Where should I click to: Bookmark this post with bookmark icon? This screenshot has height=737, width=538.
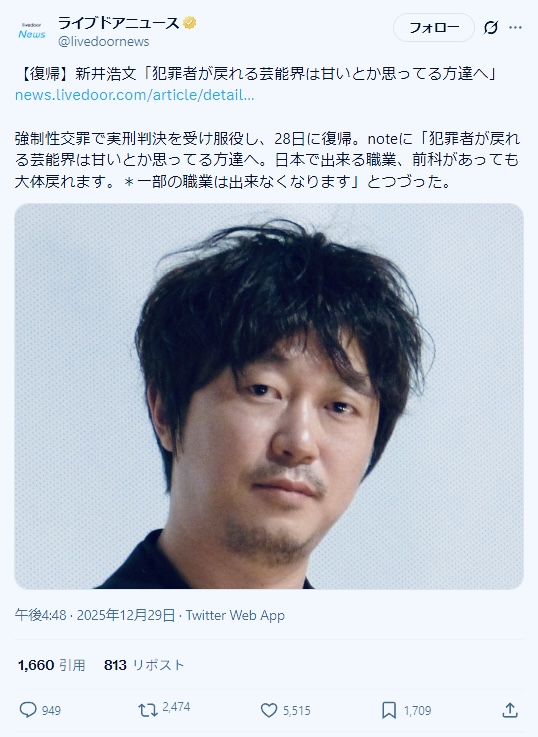point(389,710)
